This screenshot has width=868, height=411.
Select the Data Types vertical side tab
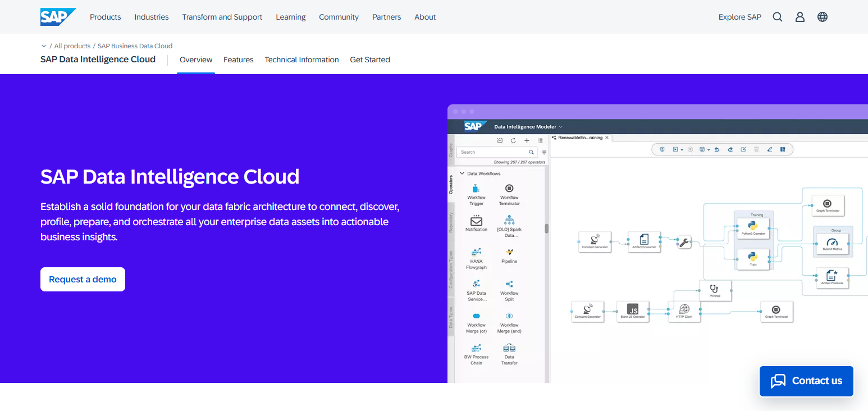coord(451,318)
